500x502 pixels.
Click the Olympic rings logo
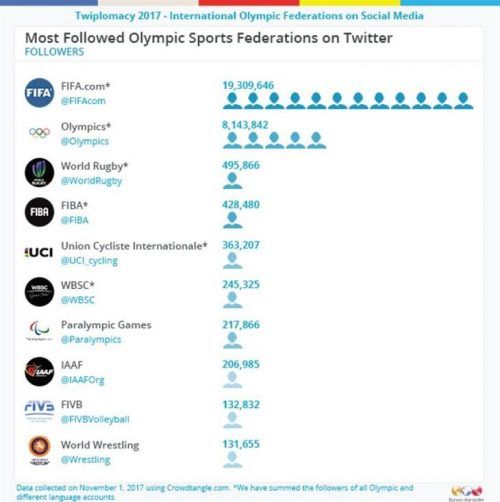coord(39,133)
